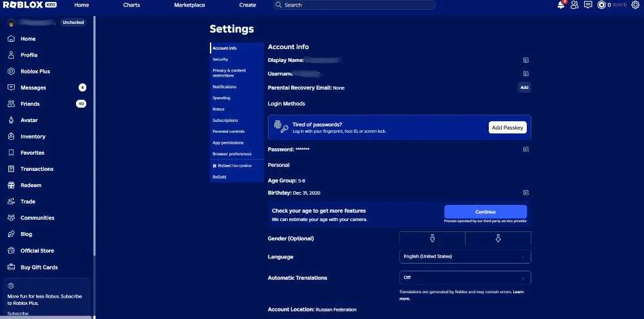Click the Roblox logo in the header
The height and width of the screenshot is (319, 644).
[x=30, y=5]
